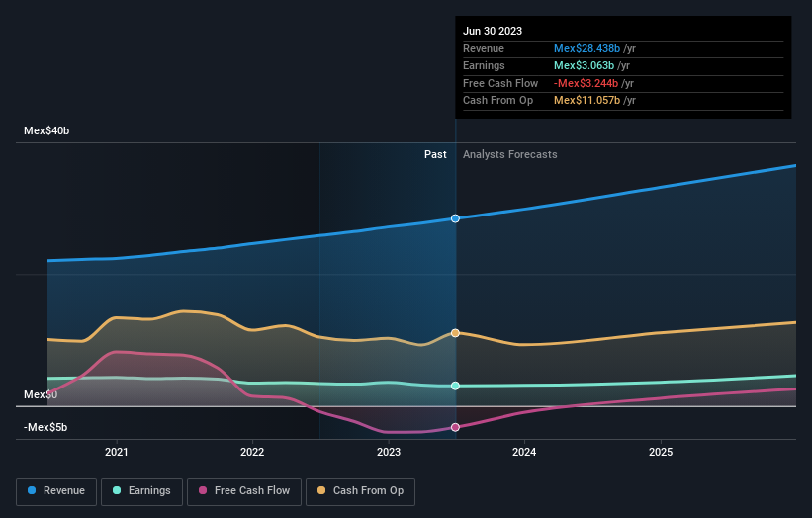The image size is (812, 518).
Task: Click the Mex$11.057b cash from op value
Action: coord(586,101)
